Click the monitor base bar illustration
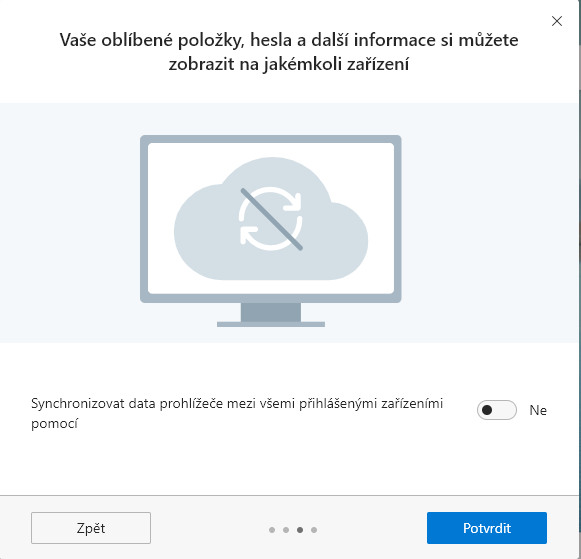 pyautogui.click(x=271, y=325)
